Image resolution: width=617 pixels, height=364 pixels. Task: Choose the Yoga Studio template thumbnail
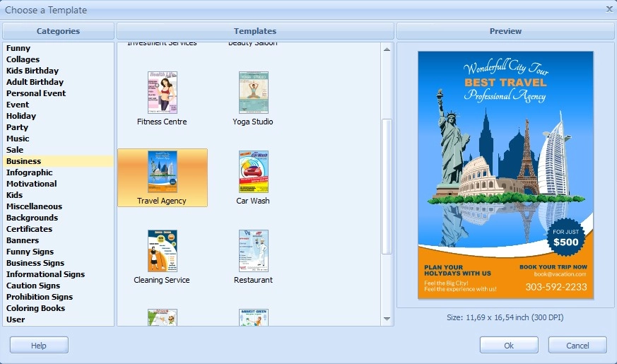click(x=253, y=93)
